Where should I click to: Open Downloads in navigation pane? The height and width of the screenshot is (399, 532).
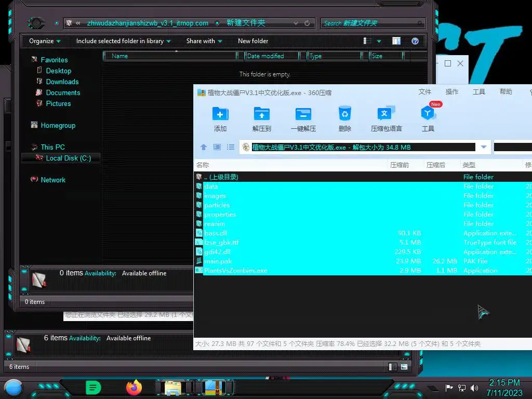point(62,82)
